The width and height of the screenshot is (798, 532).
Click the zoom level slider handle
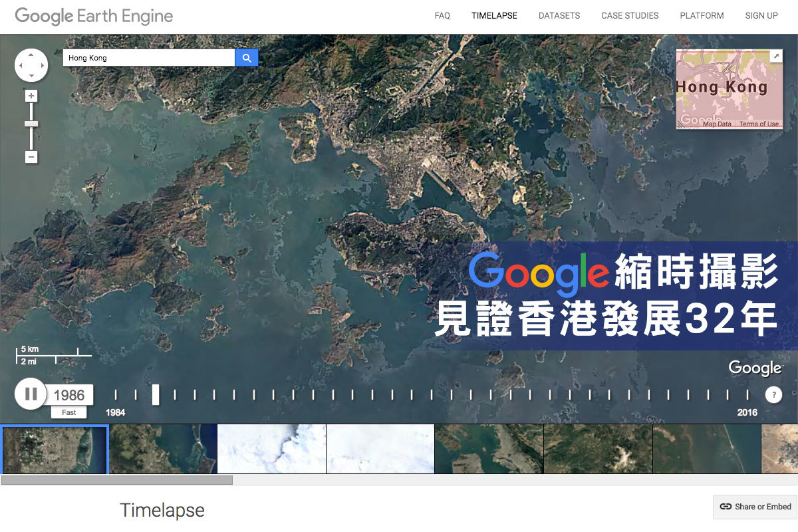tap(31, 124)
